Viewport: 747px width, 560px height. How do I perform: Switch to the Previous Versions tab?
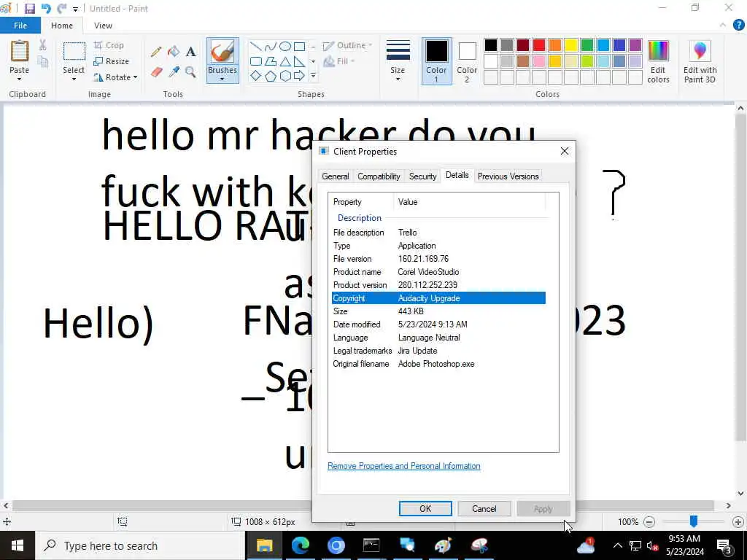pos(508,176)
